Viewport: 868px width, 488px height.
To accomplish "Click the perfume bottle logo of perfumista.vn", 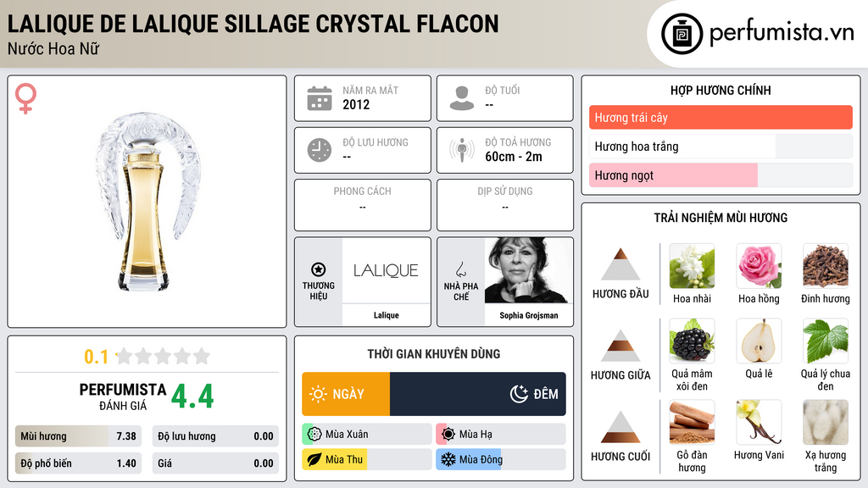I will [x=682, y=34].
